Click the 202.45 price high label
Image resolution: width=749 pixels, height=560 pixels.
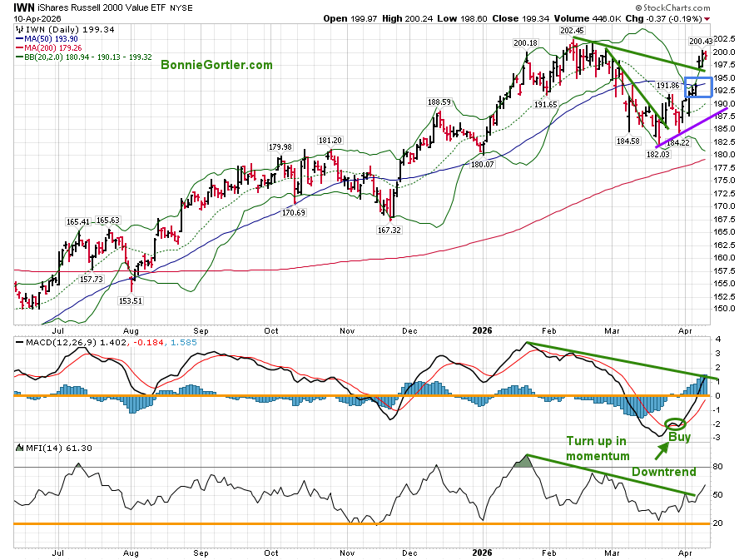[571, 31]
